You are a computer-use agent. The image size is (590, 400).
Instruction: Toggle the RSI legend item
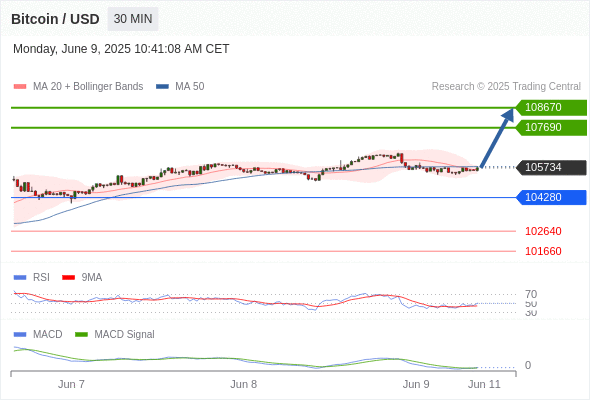[31, 277]
